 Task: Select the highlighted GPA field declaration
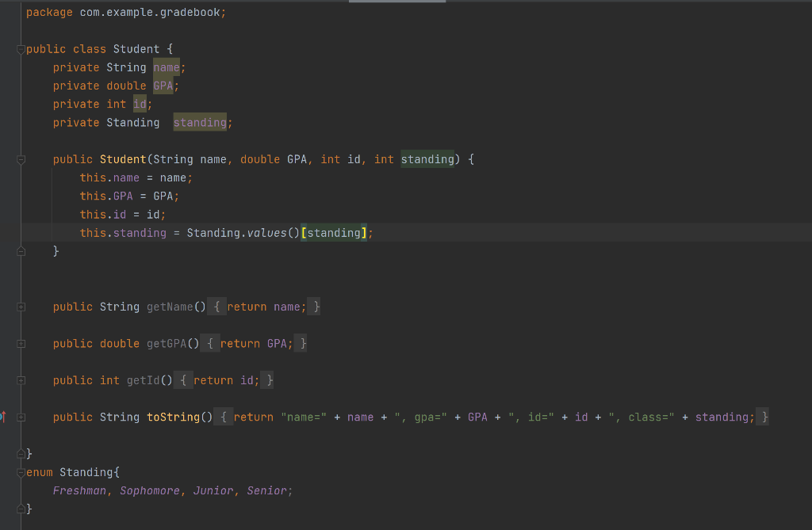(163, 86)
